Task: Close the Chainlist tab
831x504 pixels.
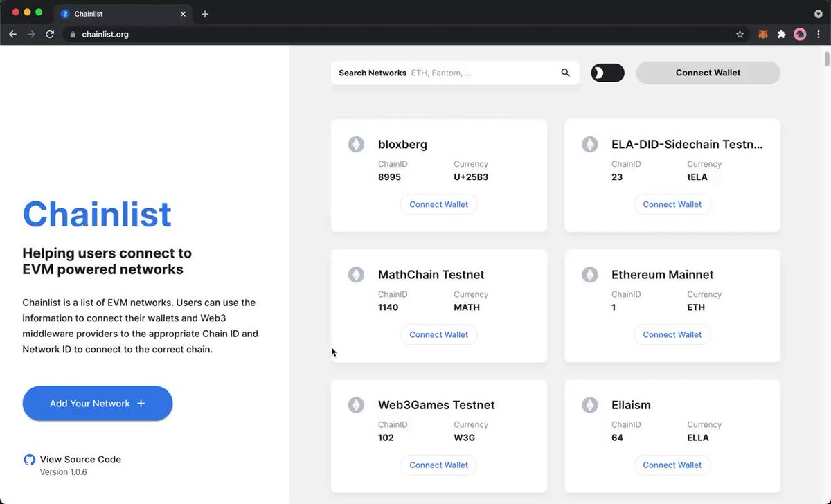Action: coord(183,14)
